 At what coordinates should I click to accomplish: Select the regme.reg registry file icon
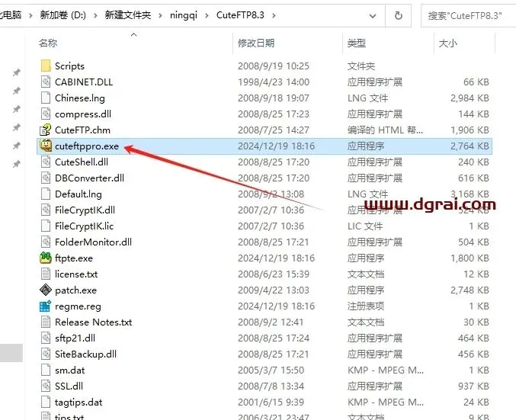[46, 306]
